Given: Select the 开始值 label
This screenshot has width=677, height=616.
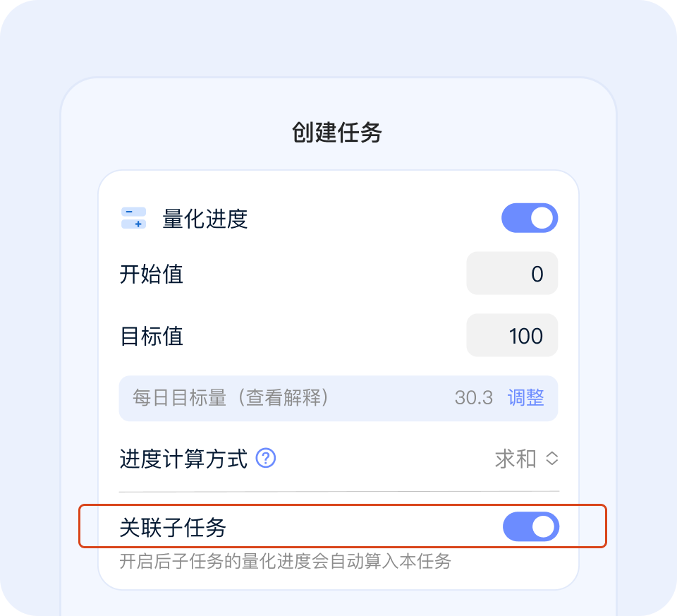Looking at the screenshot, I should click(151, 274).
